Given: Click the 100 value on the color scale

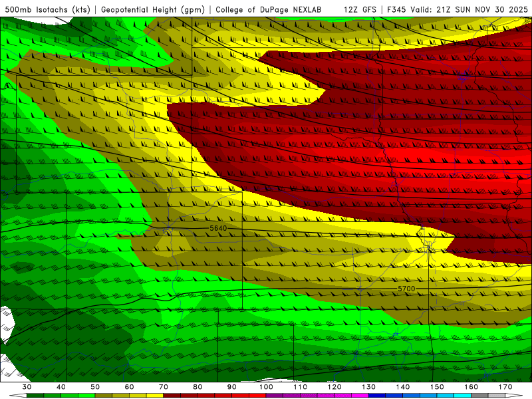Looking at the screenshot, I should click(266, 387).
